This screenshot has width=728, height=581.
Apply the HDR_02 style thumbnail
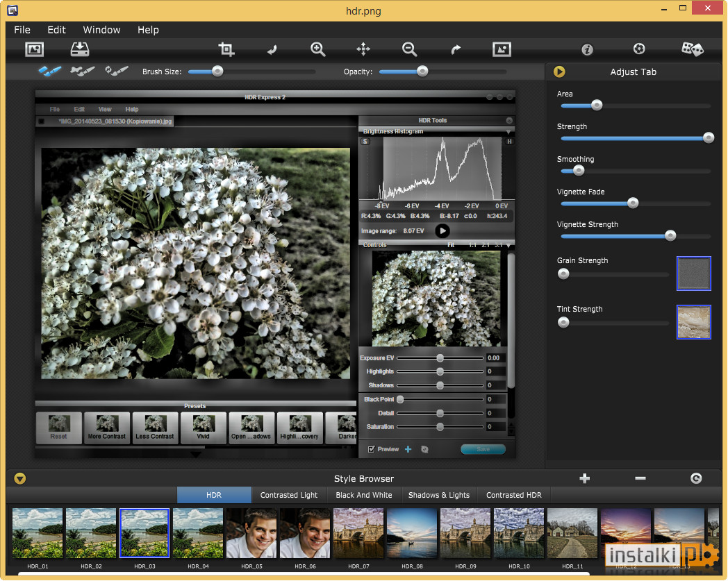coord(91,533)
